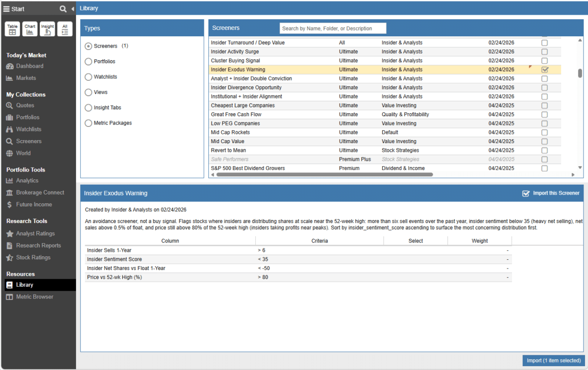
Task: Open the Insight view icon
Action: [x=48, y=29]
